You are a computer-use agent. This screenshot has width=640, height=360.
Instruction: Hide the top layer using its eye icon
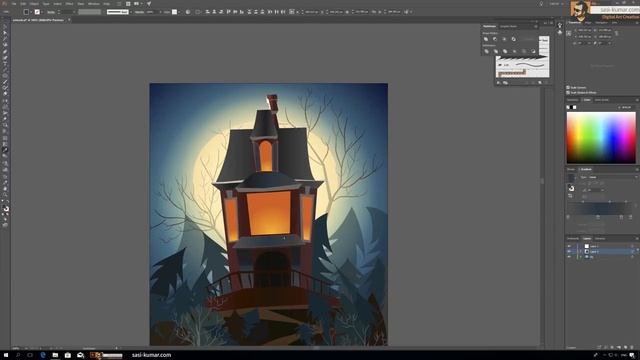[569, 246]
